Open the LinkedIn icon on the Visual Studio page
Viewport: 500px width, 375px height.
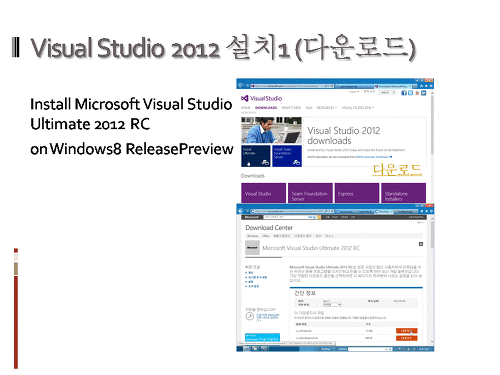click(x=423, y=93)
